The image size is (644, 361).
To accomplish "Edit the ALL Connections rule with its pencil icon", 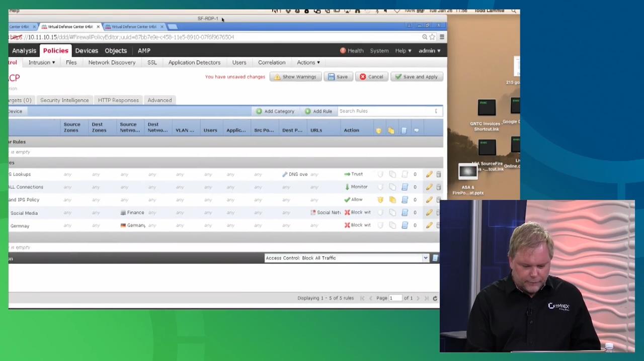I will (x=429, y=187).
